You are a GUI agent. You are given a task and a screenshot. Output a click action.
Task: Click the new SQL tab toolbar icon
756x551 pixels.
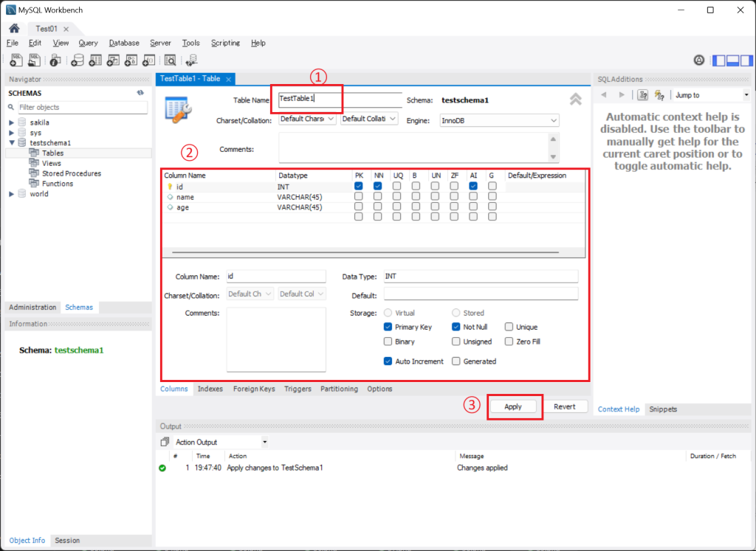point(16,60)
